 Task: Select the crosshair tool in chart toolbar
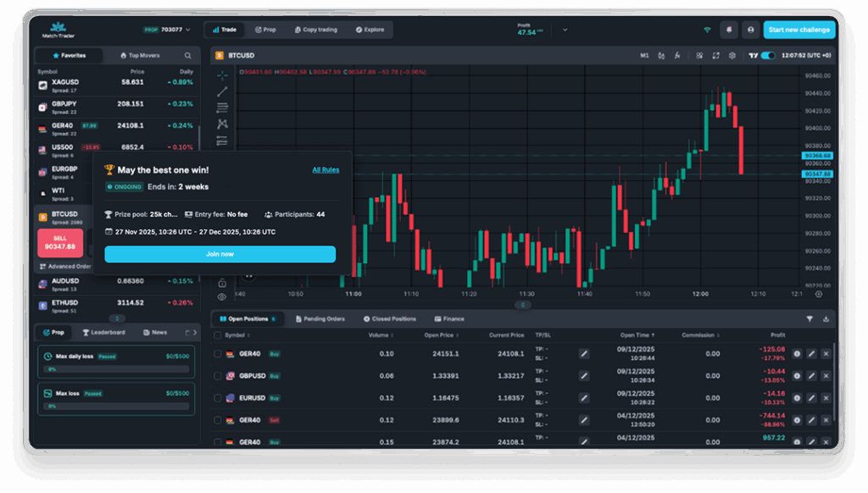[x=222, y=75]
